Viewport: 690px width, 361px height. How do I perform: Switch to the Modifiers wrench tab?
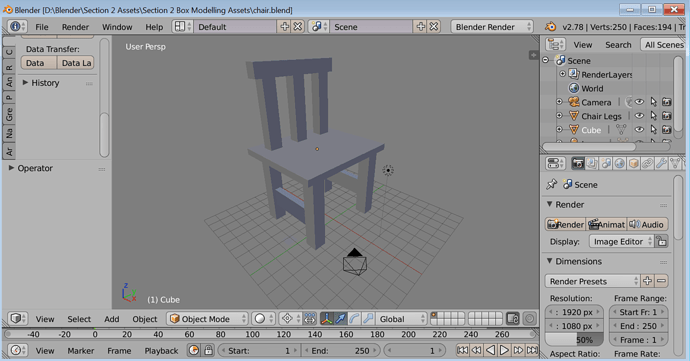[661, 164]
